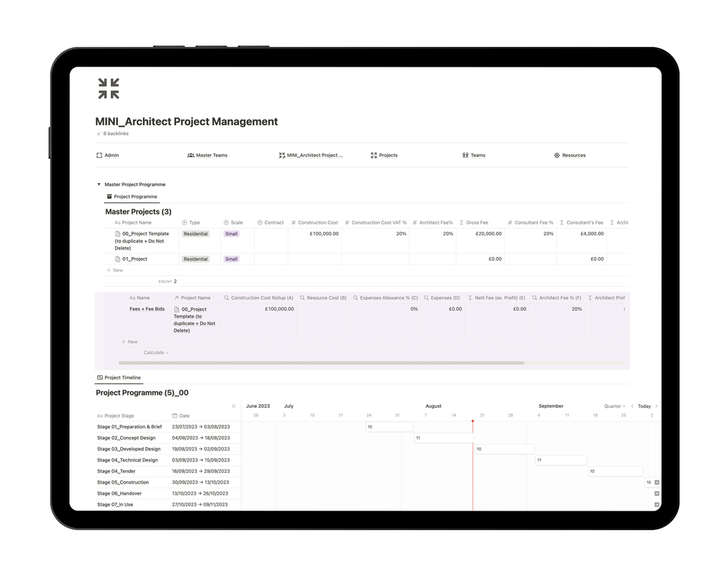
Task: Open Stage 02_Concept Design row
Action: pyautogui.click(x=126, y=437)
